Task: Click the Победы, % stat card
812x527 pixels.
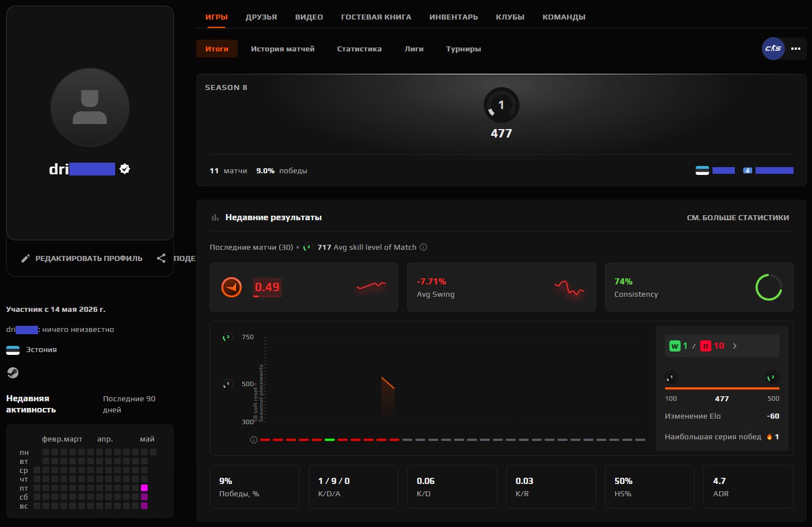Action: (254, 487)
